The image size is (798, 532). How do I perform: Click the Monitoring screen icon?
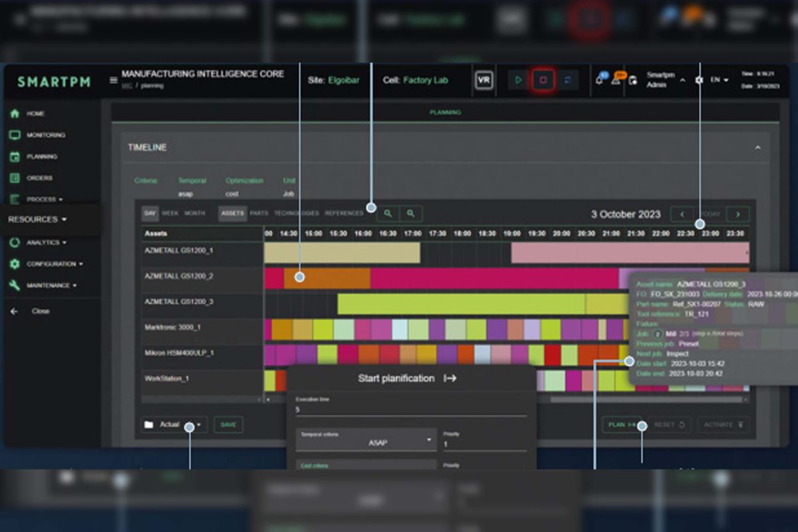point(15,135)
